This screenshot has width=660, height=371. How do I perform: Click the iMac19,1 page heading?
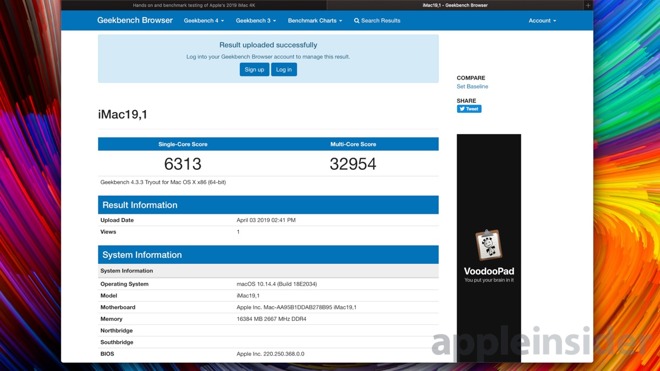[123, 115]
